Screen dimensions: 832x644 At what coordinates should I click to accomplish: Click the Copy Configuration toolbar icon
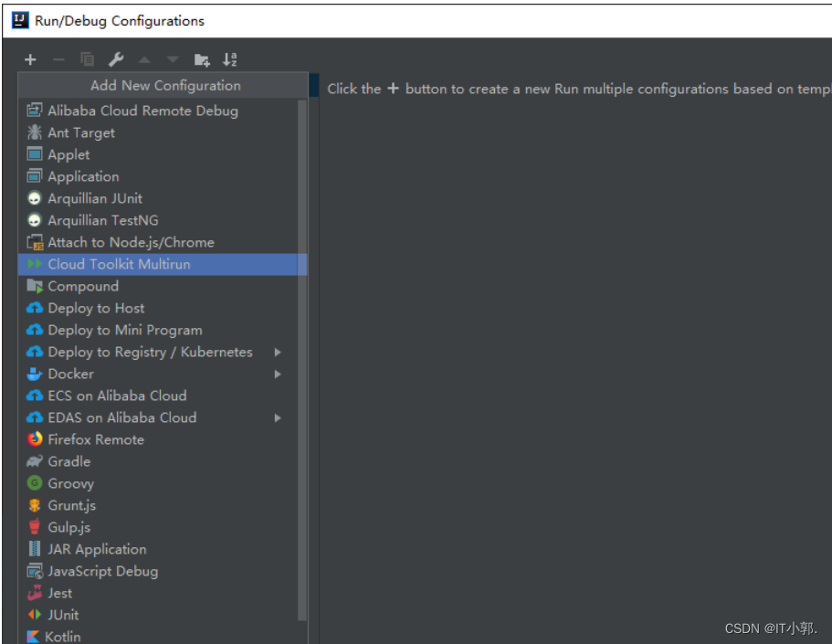pos(87,59)
